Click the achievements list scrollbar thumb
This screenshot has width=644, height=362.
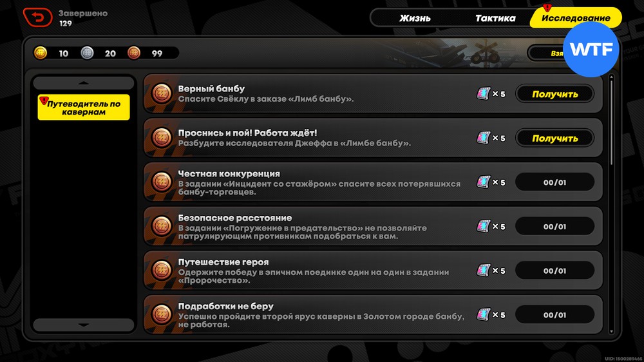(611, 122)
